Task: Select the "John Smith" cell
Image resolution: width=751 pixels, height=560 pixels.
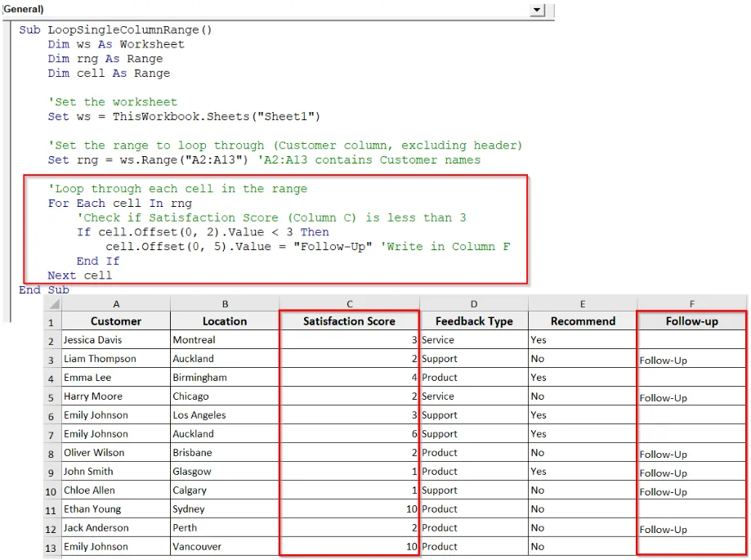Action: pyautogui.click(x=116, y=472)
